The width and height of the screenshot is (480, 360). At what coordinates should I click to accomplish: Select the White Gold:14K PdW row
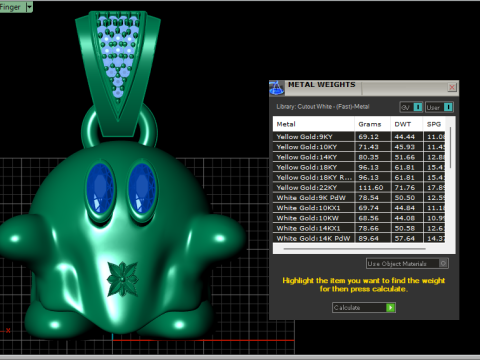tap(359, 238)
